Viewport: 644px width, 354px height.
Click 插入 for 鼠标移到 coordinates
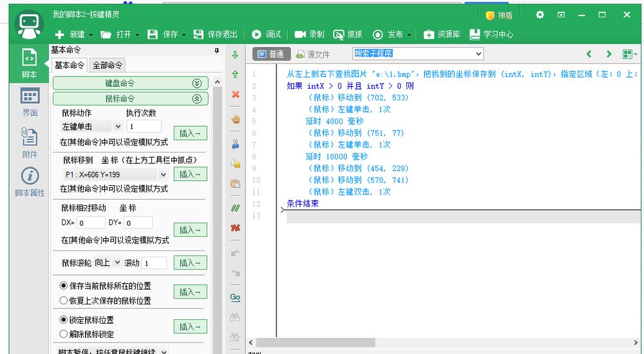point(190,174)
